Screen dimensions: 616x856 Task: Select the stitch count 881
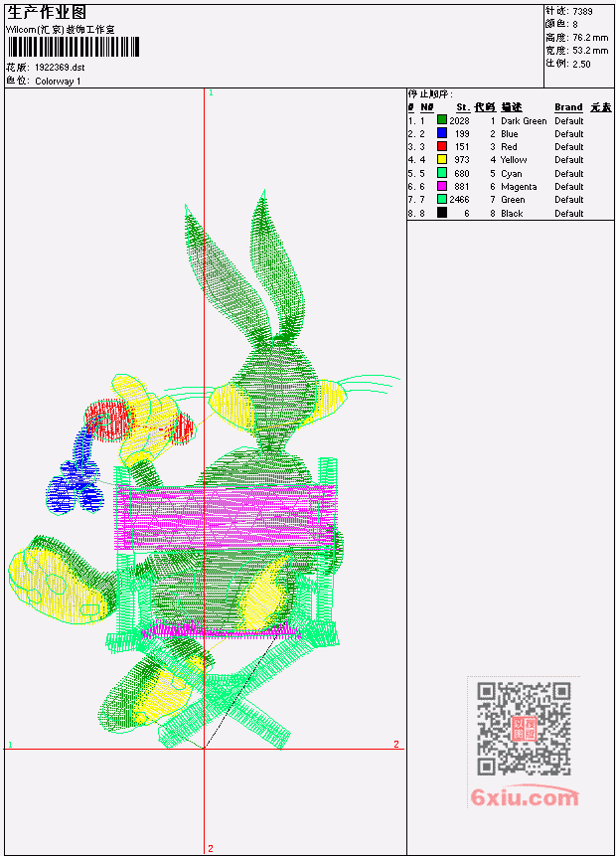[462, 187]
